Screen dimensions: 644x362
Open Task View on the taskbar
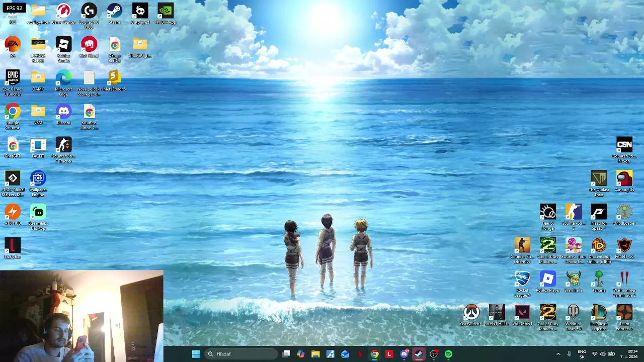click(x=286, y=354)
